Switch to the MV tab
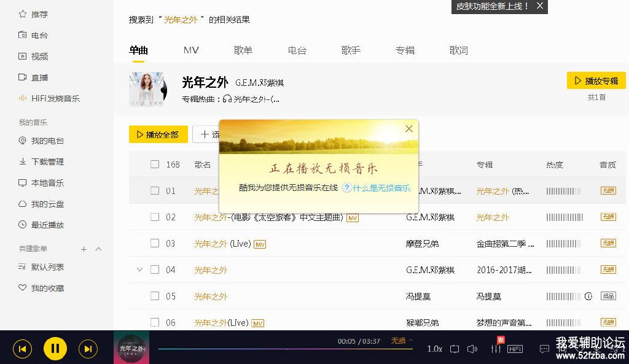Viewport: 629px width, 364px height. 191,50
